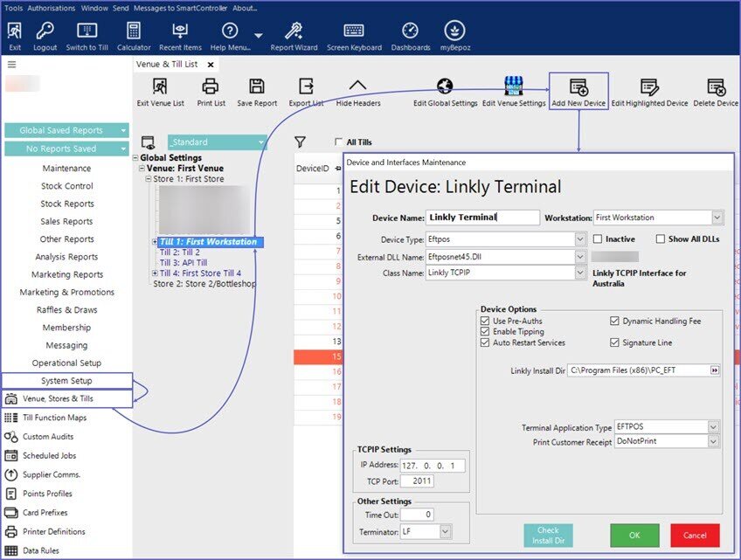741x560 pixels.
Task: Open the Authorisations menu
Action: point(52,8)
